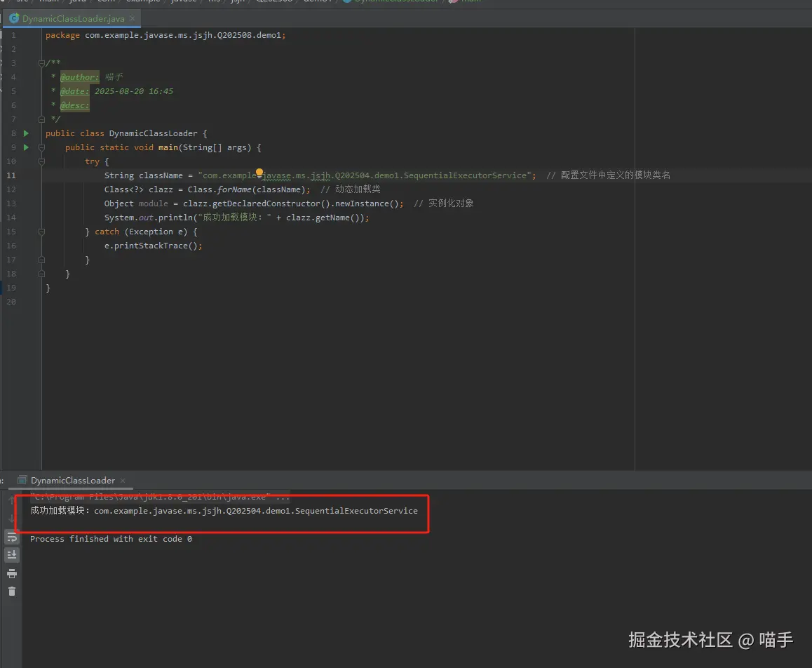Screen dimensions: 812x668
Task: Click the yellow intention bulb on line 11
Action: 259,172
